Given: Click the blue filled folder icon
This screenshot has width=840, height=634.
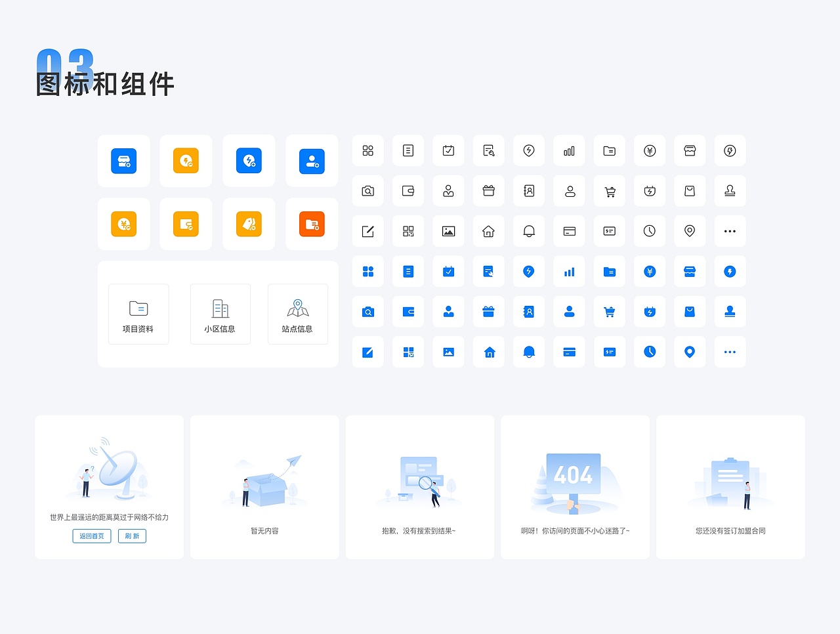Looking at the screenshot, I should pos(609,271).
